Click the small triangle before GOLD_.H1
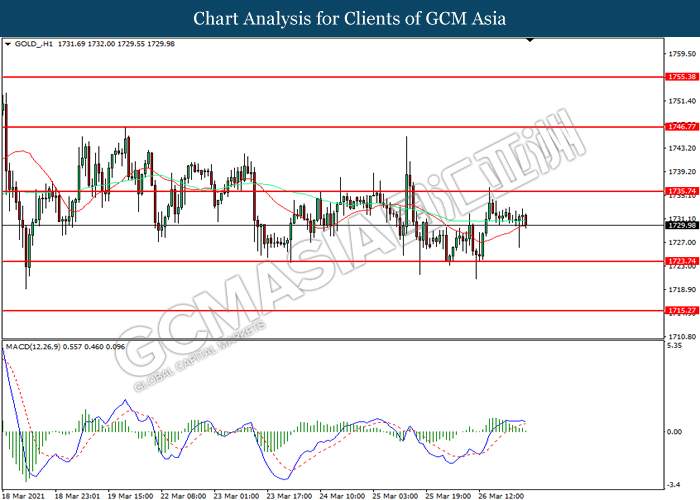This screenshot has width=700, height=500. pos(8,44)
